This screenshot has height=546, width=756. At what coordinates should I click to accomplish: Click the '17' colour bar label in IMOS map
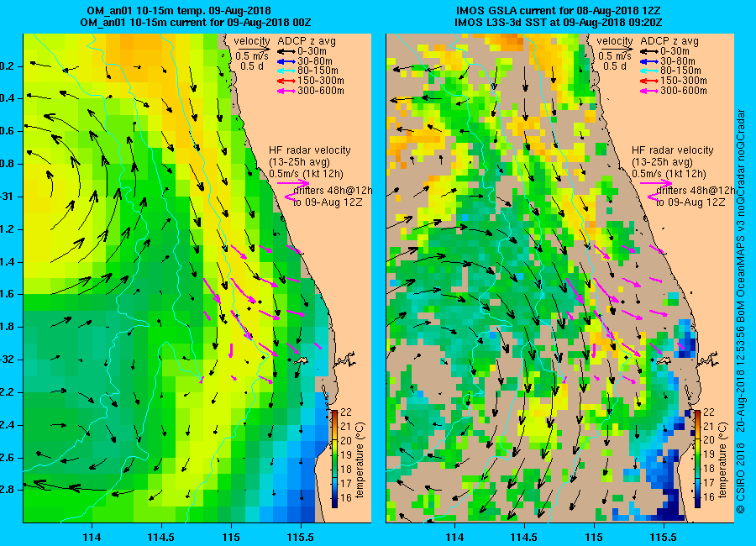point(709,483)
